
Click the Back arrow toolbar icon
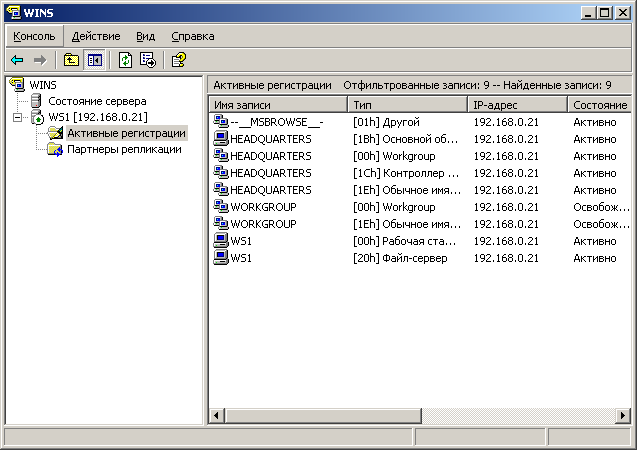click(x=17, y=61)
